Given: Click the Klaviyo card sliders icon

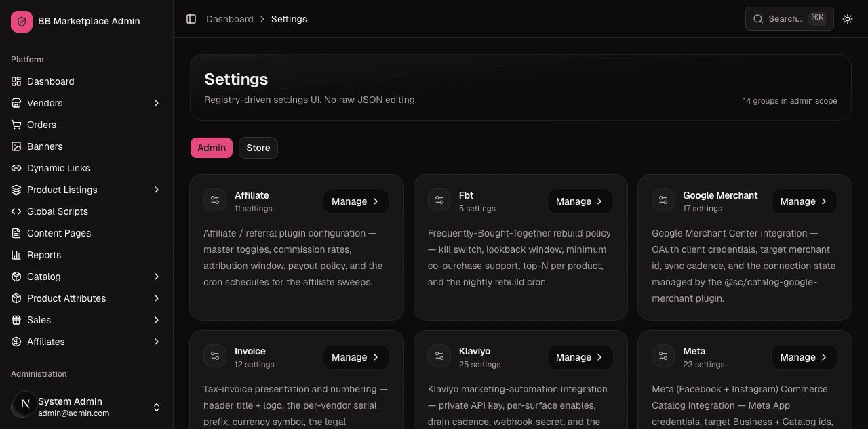Looking at the screenshot, I should [439, 356].
